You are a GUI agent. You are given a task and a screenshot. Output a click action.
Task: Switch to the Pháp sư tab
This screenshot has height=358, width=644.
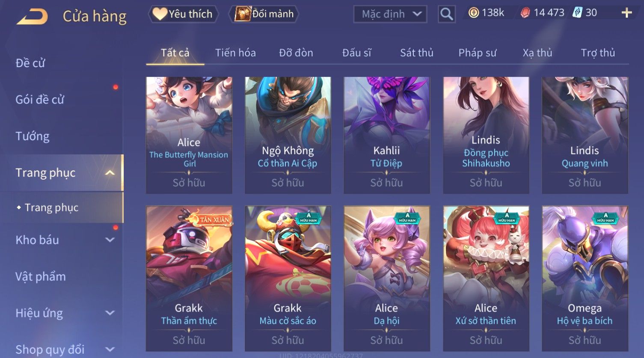(x=478, y=53)
